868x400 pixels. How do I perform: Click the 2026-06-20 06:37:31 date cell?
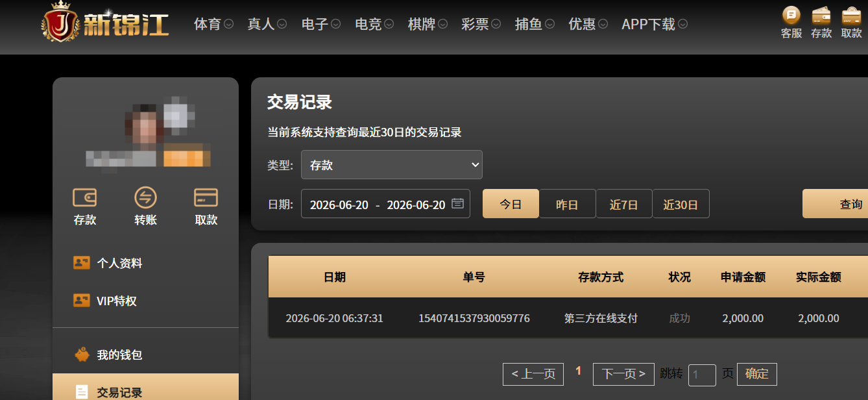coord(334,318)
